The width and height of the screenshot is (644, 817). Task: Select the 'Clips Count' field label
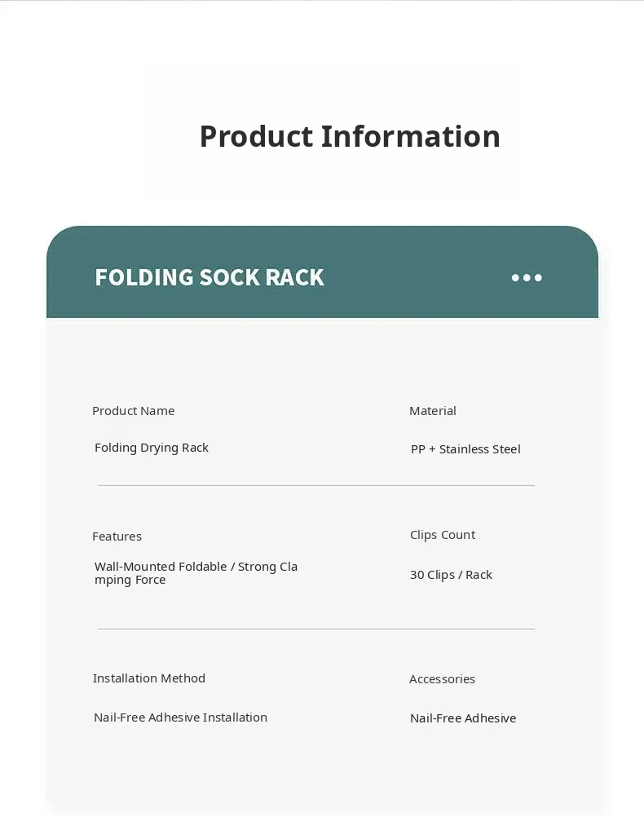443,535
